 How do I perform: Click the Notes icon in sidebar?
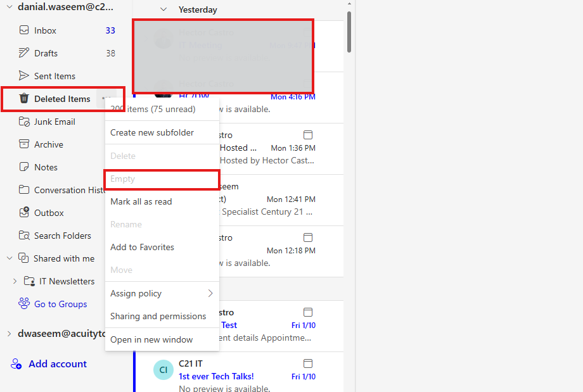[x=24, y=167]
